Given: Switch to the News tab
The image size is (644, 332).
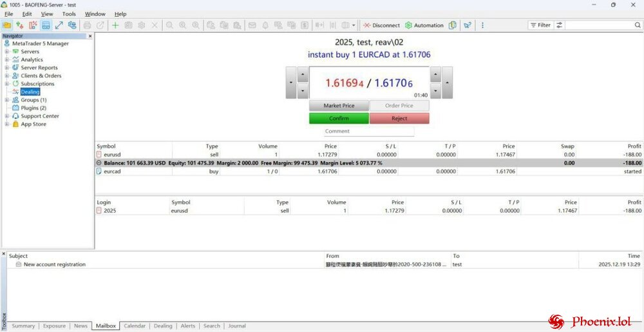Looking at the screenshot, I should coord(80,326).
